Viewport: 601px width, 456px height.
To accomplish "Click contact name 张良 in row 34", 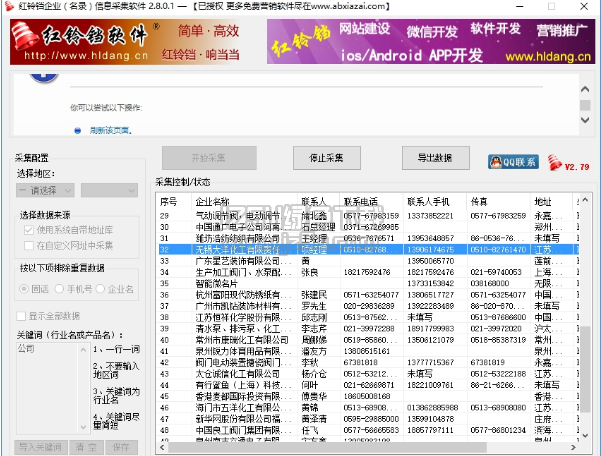I will coord(310,272).
